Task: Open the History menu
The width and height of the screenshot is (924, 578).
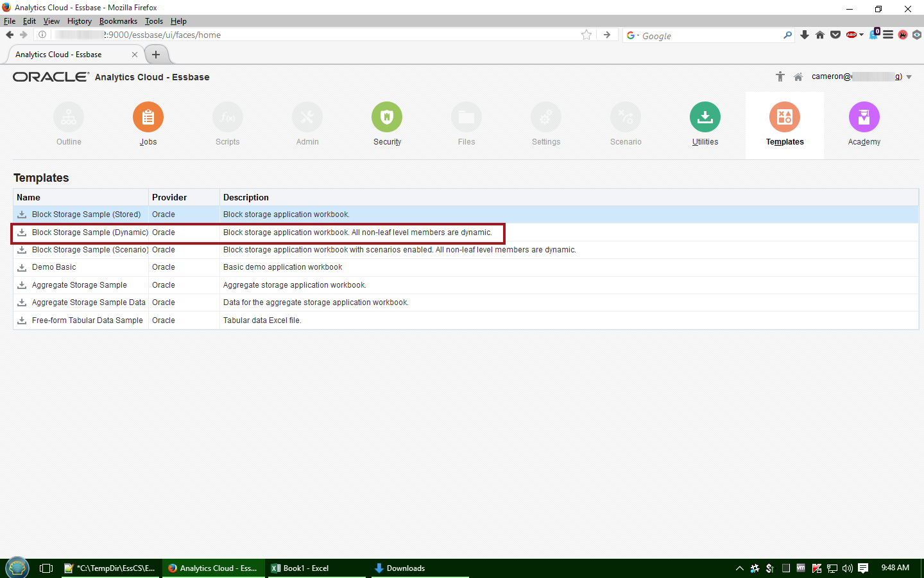Action: tap(80, 21)
